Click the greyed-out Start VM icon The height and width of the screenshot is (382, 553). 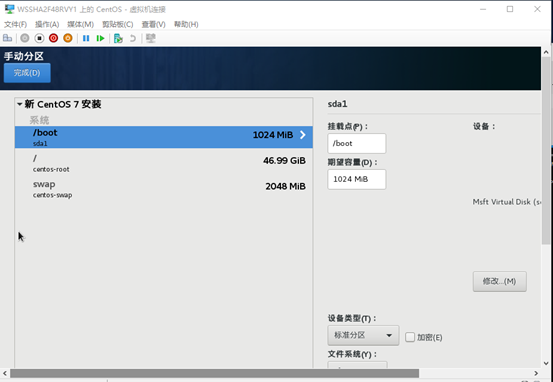pos(25,38)
